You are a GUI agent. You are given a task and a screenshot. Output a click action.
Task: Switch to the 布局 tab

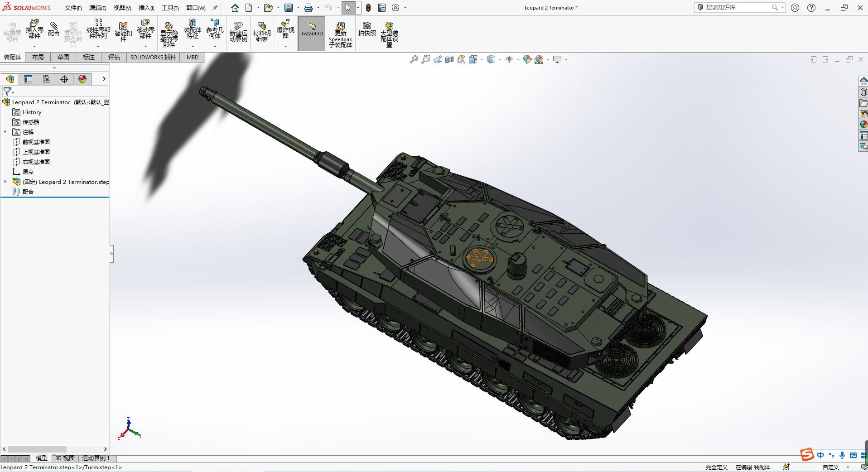point(38,57)
